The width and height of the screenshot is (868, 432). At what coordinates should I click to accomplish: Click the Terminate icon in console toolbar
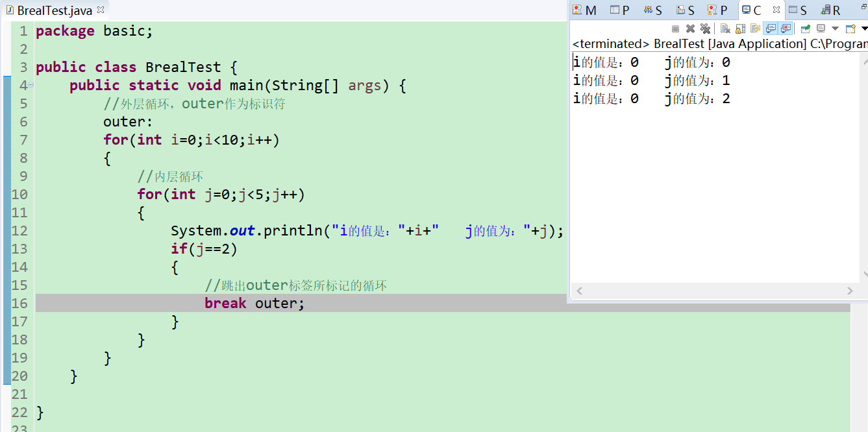pos(675,29)
